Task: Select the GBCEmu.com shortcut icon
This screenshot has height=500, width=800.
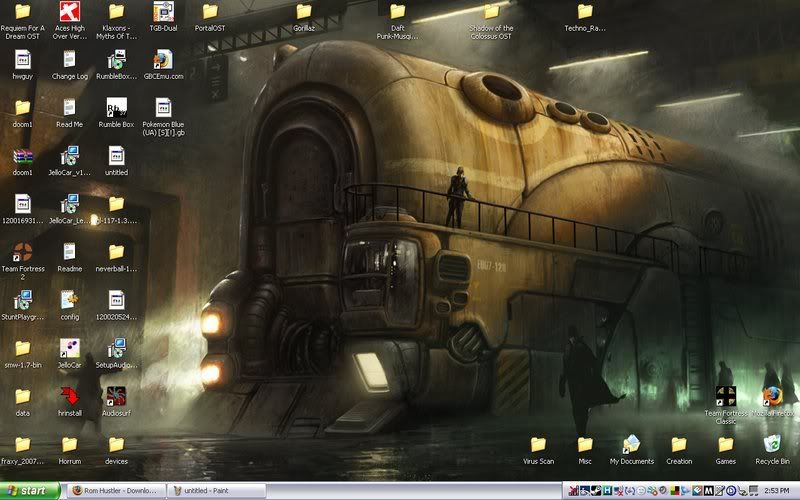Action: point(163,60)
